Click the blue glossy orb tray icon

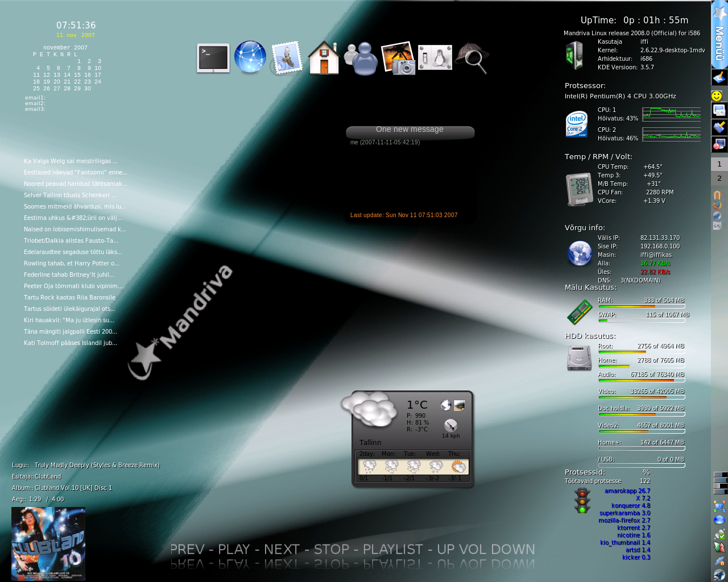(x=719, y=519)
